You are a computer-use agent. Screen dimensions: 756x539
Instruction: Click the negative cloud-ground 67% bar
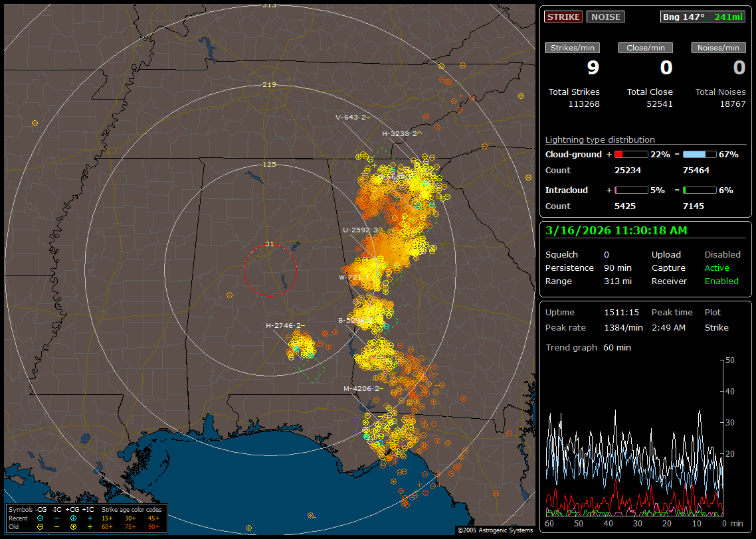tap(699, 154)
